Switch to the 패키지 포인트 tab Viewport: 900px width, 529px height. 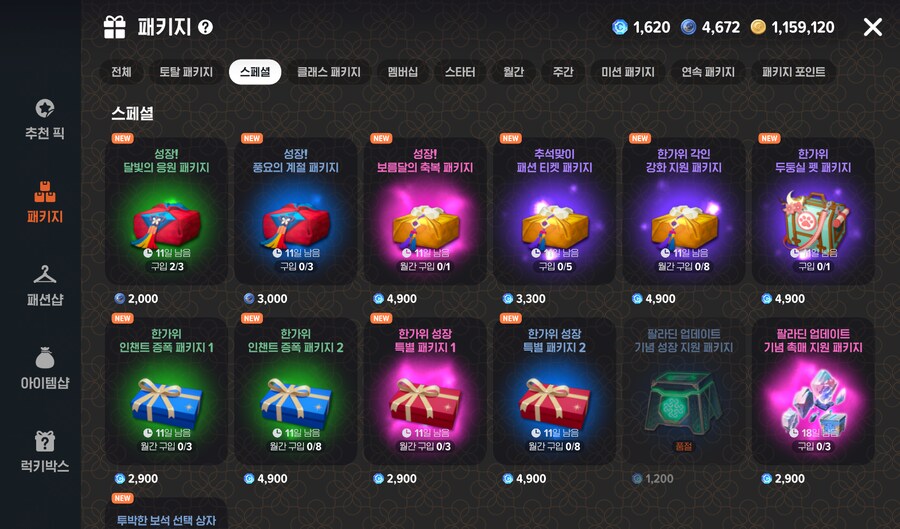pyautogui.click(x=793, y=72)
